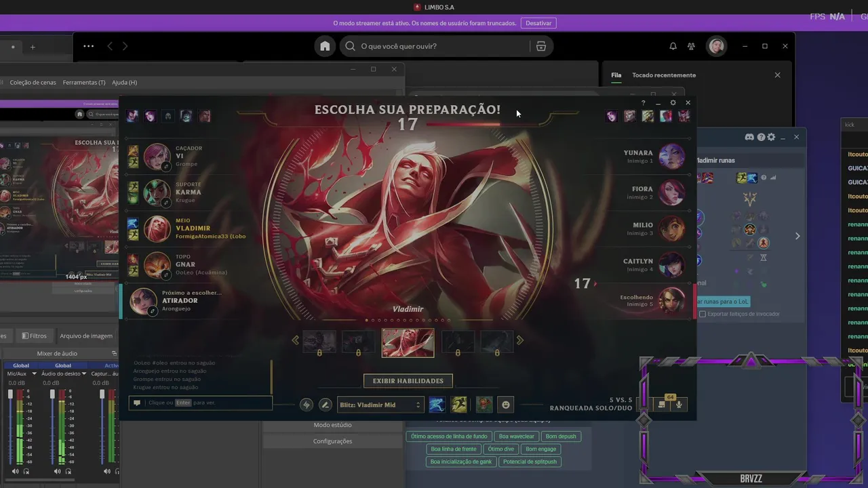Click Vi's champion portrait on the team list
This screenshot has width=868, height=488.
click(157, 156)
